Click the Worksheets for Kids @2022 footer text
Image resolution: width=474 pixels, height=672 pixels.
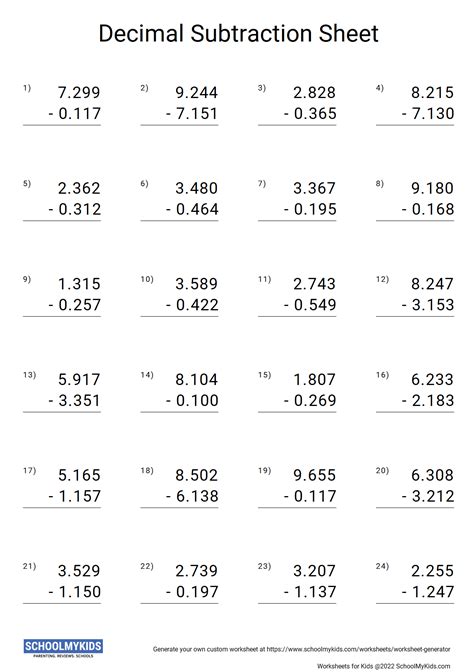click(x=384, y=666)
